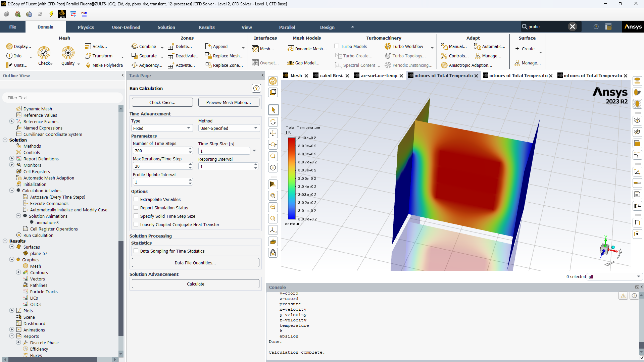Image resolution: width=644 pixels, height=362 pixels.
Task: Click the zoom box tool
Action: tap(273, 145)
